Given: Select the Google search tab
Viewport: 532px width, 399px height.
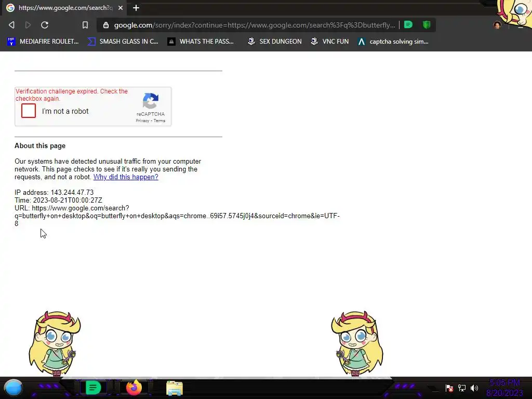Looking at the screenshot, I should pyautogui.click(x=64, y=8).
